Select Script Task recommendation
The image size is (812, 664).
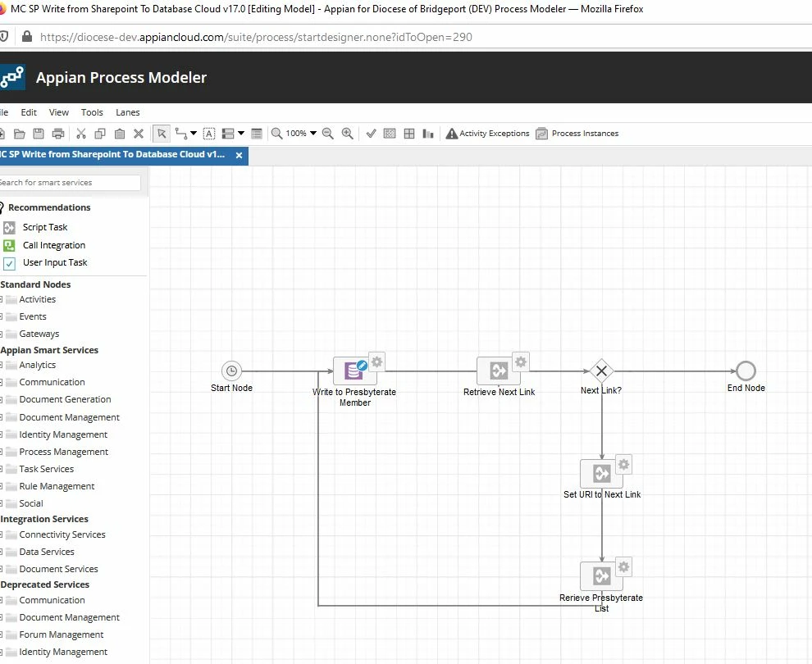coord(45,227)
